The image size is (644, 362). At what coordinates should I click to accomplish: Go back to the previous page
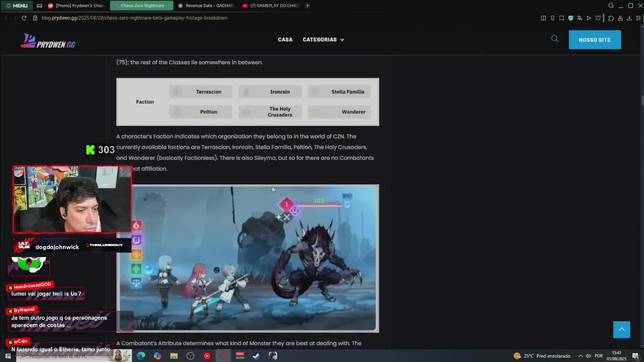tap(6, 18)
